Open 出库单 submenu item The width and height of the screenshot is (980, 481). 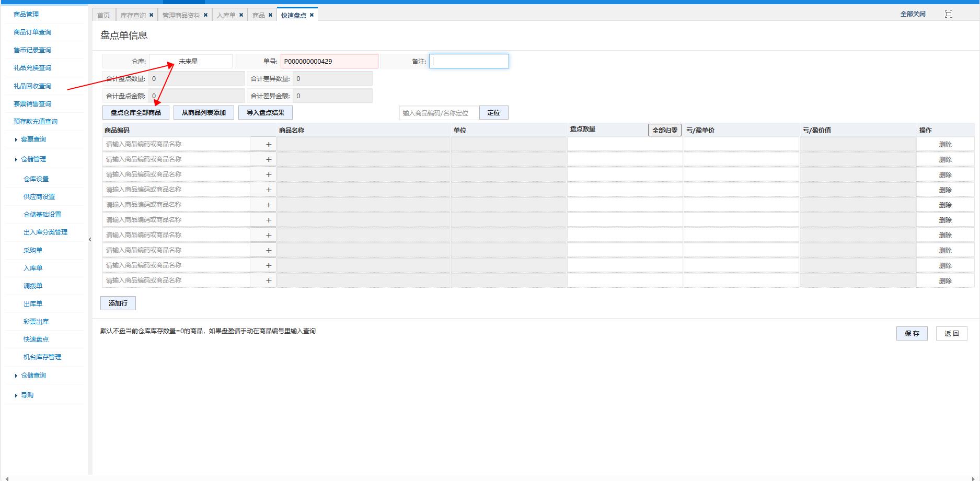(x=33, y=304)
